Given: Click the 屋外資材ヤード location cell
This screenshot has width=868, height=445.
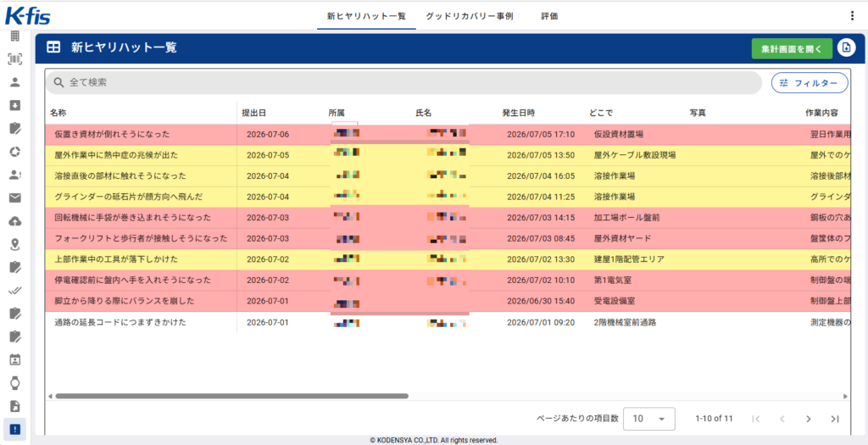Looking at the screenshot, I should click(x=622, y=238).
